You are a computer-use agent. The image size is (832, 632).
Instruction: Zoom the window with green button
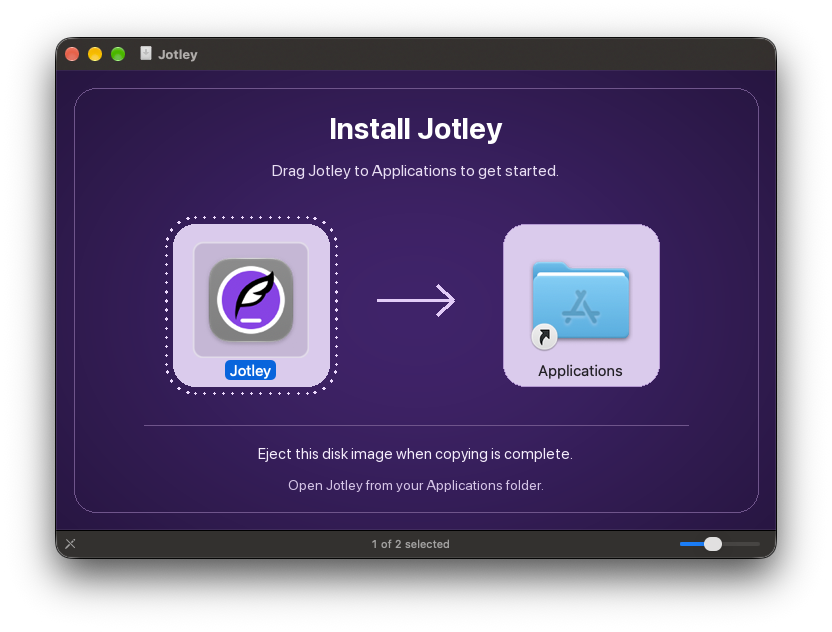pyautogui.click(x=118, y=54)
